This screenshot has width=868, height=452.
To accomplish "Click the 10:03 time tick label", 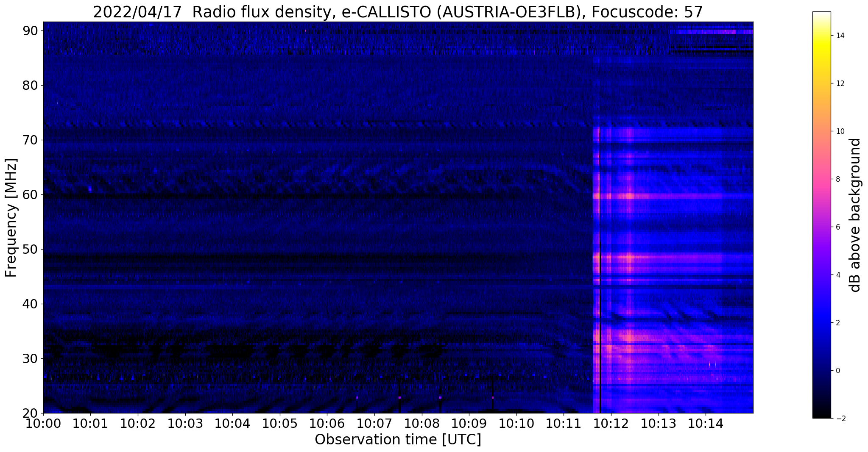I will click(x=185, y=424).
